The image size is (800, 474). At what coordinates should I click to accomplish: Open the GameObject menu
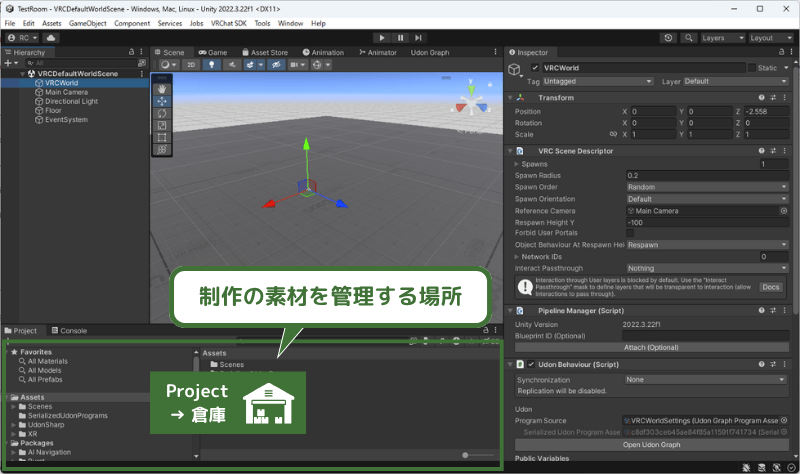pos(88,23)
